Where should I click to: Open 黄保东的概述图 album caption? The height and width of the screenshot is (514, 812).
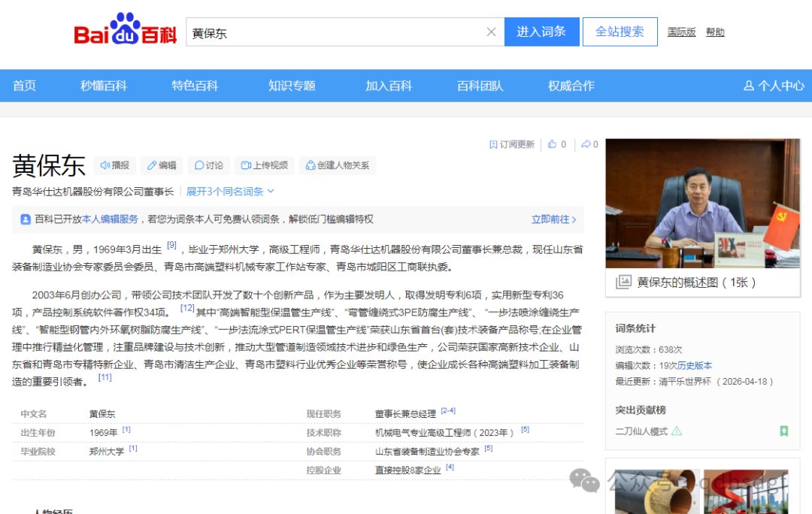coord(696,283)
